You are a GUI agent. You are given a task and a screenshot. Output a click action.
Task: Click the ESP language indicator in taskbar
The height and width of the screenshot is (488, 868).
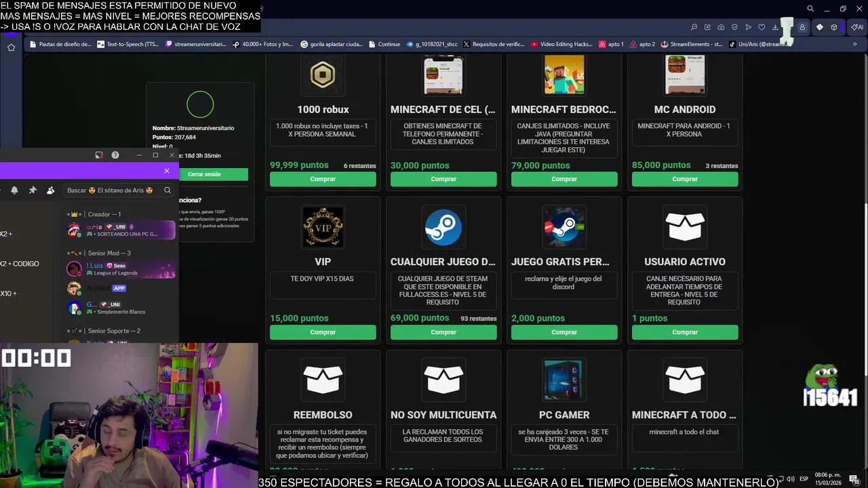tap(804, 479)
